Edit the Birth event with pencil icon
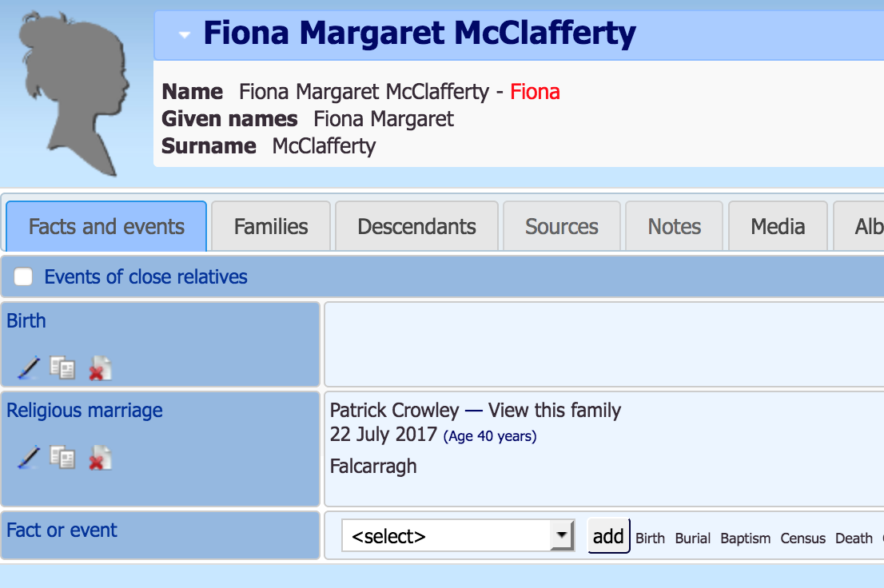Viewport: 884px width, 588px height. click(x=29, y=368)
